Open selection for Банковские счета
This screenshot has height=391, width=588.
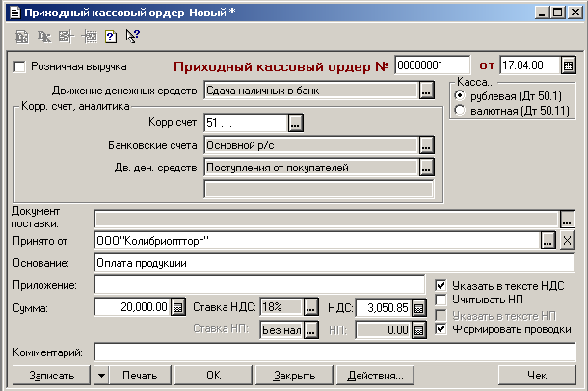pyautogui.click(x=426, y=144)
